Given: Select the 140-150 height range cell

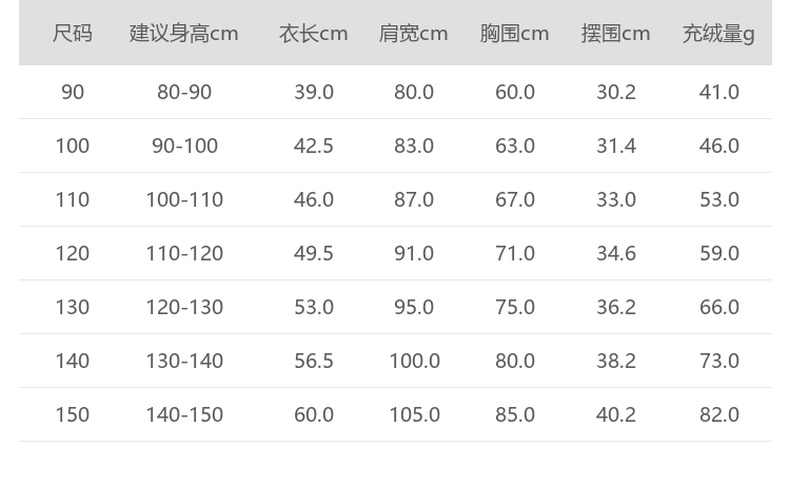Looking at the screenshot, I should tap(184, 414).
